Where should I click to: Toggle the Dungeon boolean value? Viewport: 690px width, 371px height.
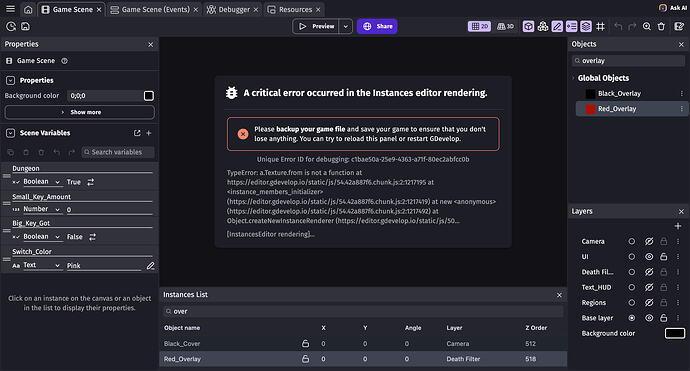point(91,182)
